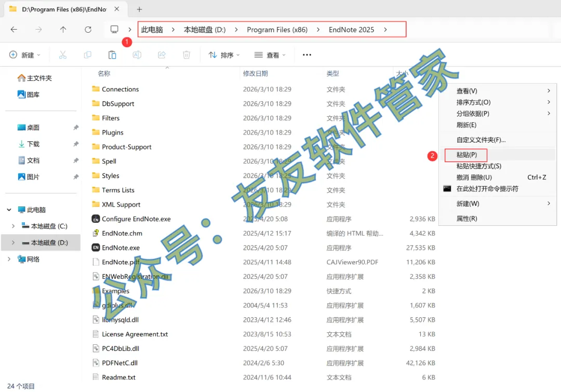Collapse the This PC (此电脑) tree node
This screenshot has height=392, width=561.
point(9,210)
